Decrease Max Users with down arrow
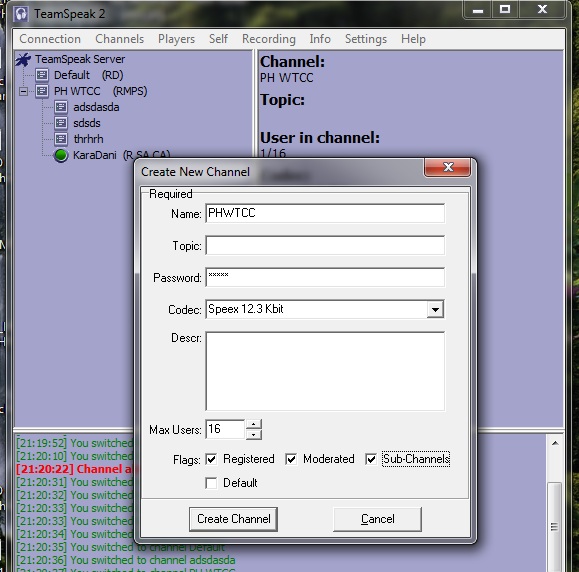 click(x=253, y=434)
